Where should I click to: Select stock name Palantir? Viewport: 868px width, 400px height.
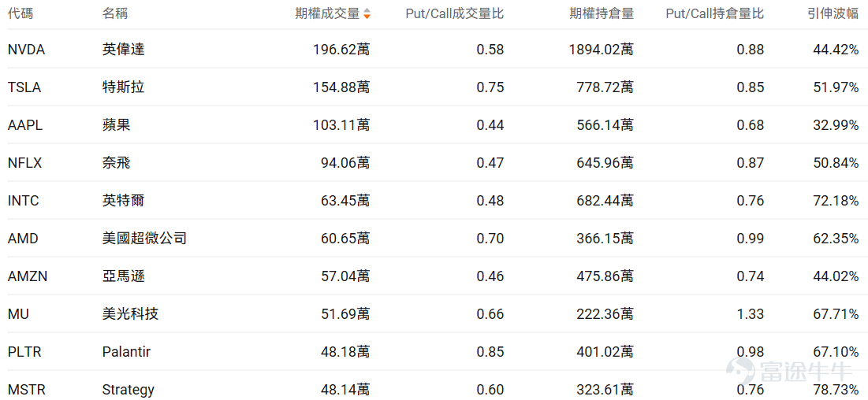(x=126, y=352)
